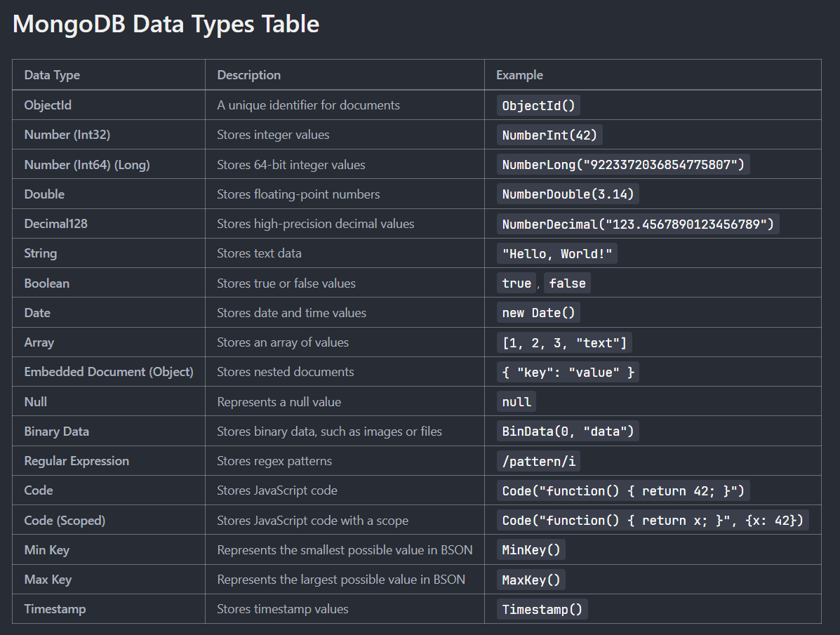840x635 pixels.
Task: Click the "true" boolean example badge
Action: coord(516,283)
